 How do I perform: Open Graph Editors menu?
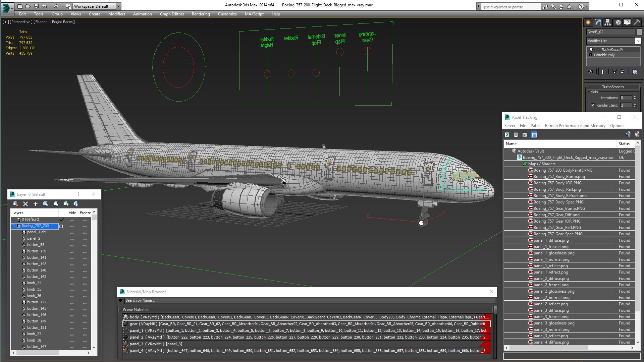tap(172, 14)
